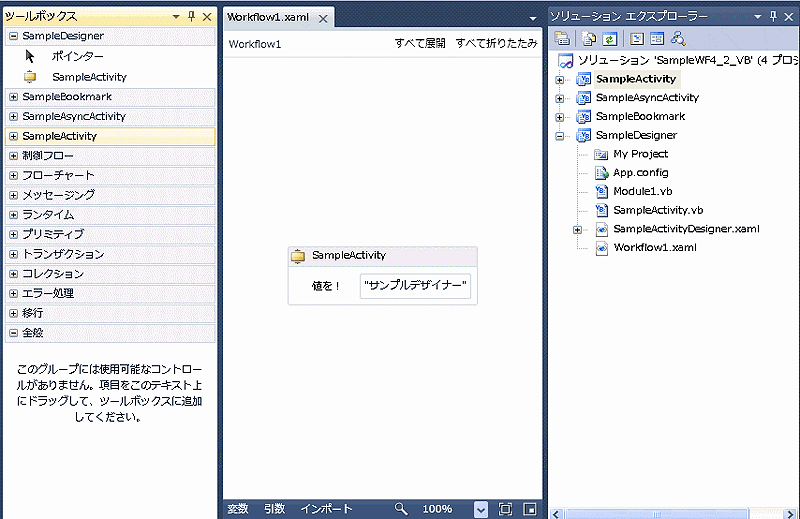Expand the 制御フロー toolbox group
The image size is (800, 519).
(x=14, y=156)
